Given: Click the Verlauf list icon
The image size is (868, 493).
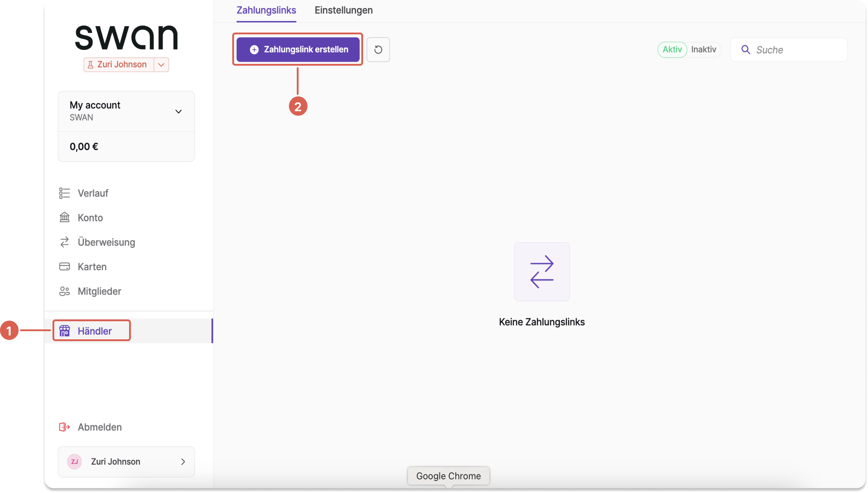Looking at the screenshot, I should [x=64, y=193].
